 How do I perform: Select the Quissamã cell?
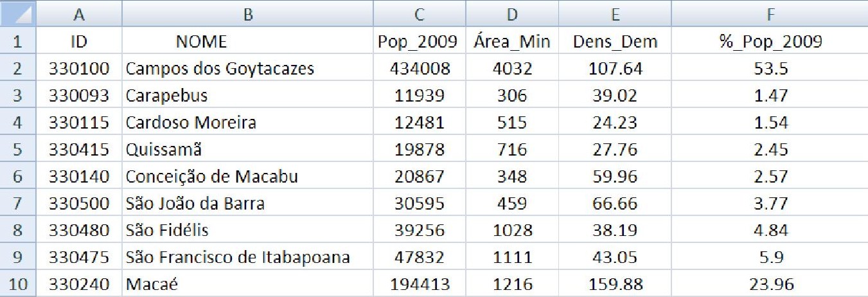(x=247, y=149)
